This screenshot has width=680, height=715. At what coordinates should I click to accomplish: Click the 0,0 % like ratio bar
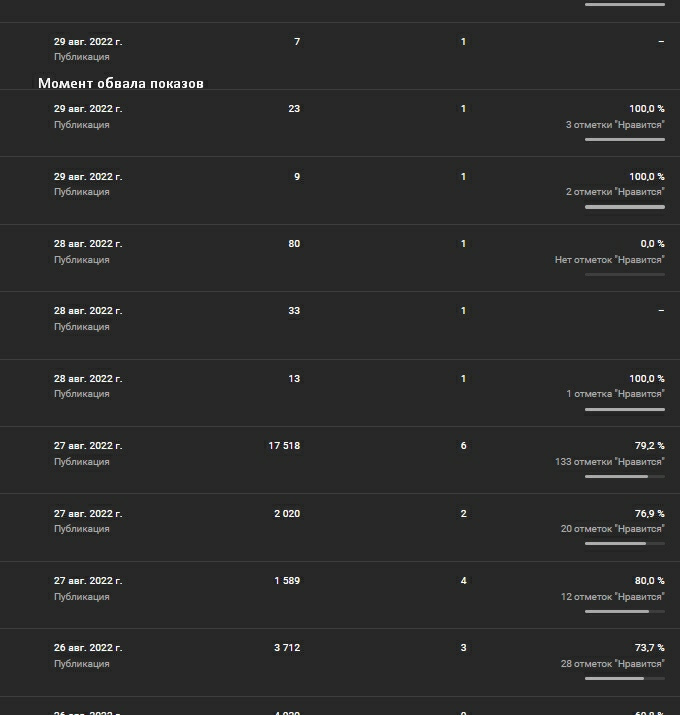pos(624,274)
